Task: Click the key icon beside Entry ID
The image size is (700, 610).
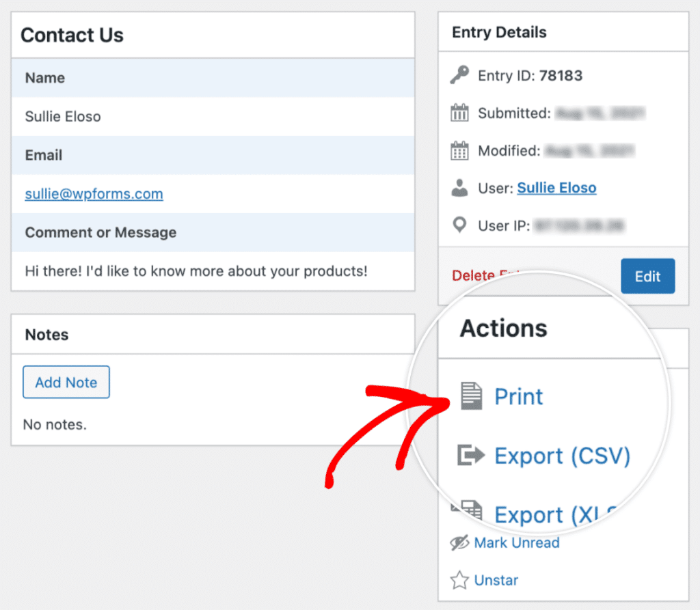Action: click(x=461, y=75)
